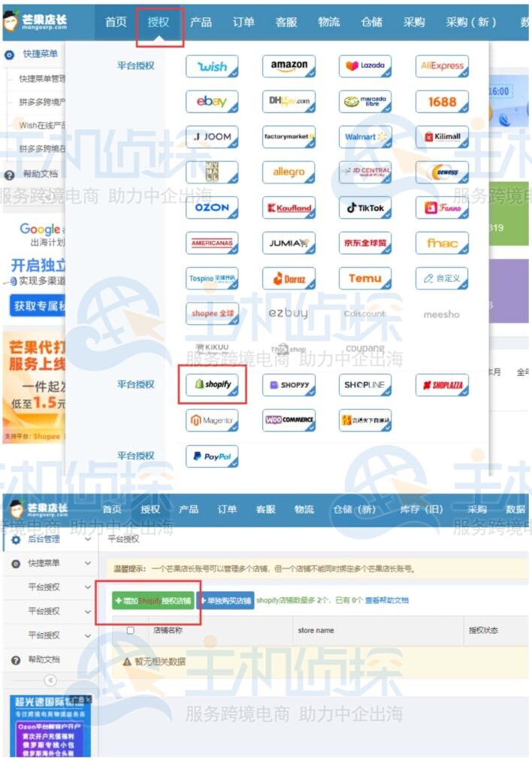Screen dimensions: 532x770
Task: Tick the select-all checkbox in store table header
Action: click(130, 630)
